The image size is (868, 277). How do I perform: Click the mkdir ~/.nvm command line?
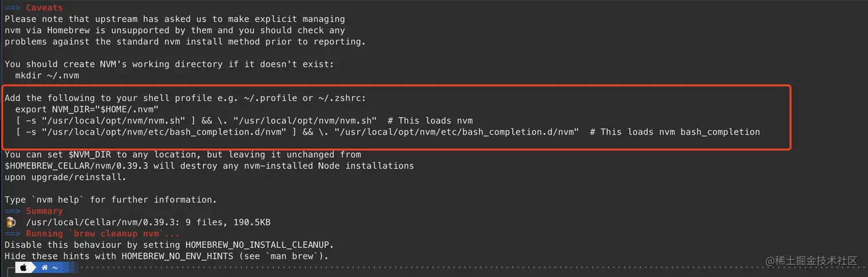47,75
